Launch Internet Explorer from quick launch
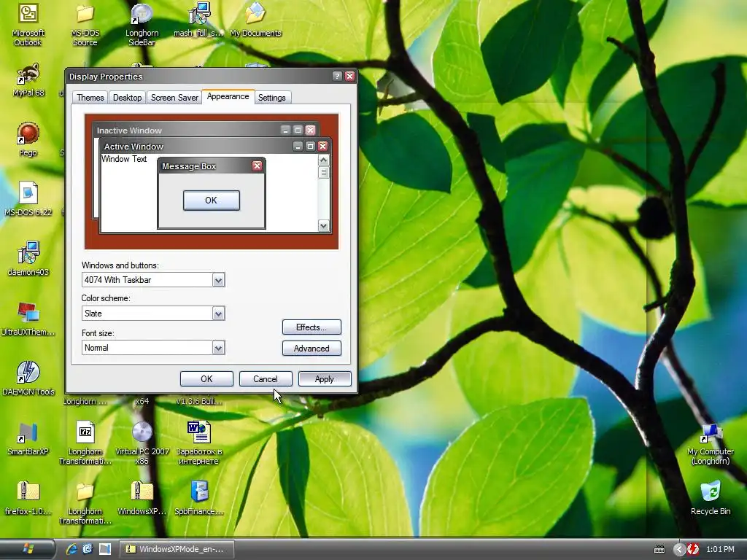This screenshot has width=747, height=560. click(x=71, y=549)
